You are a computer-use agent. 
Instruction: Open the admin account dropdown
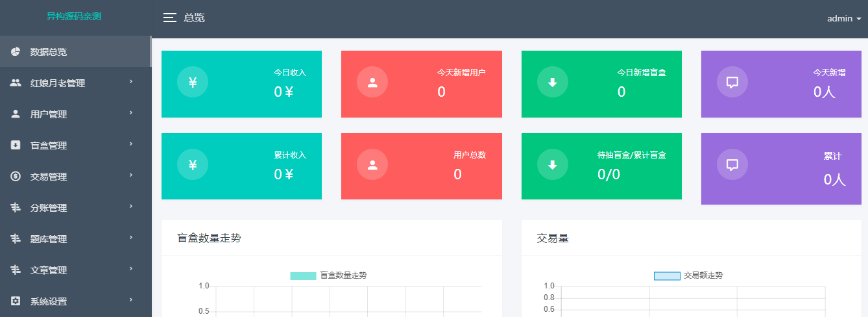(x=843, y=19)
